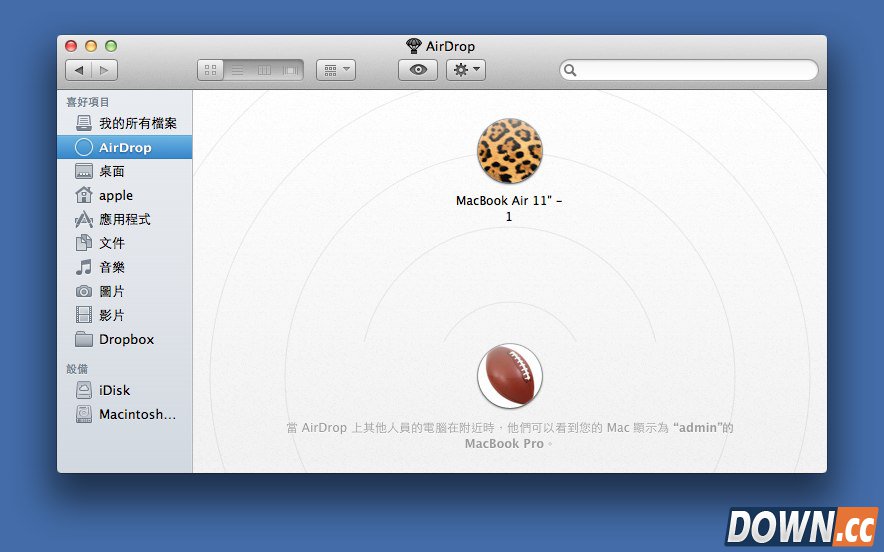Select the Macintosh hard drive
The image size is (884, 552).
coord(125,414)
